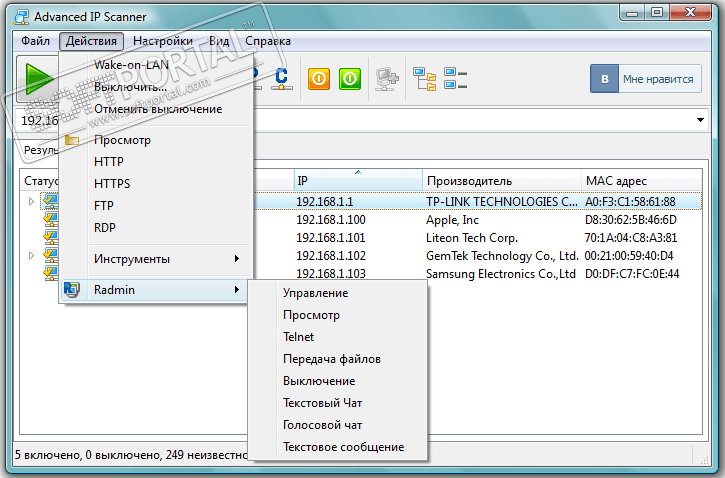
Task: Select FTP menu entry
Action: (156, 206)
